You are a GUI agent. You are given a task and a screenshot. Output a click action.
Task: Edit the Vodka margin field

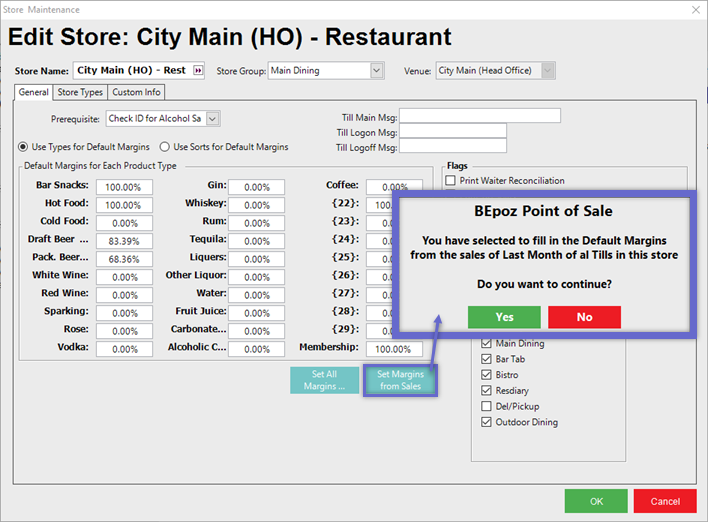tap(124, 349)
